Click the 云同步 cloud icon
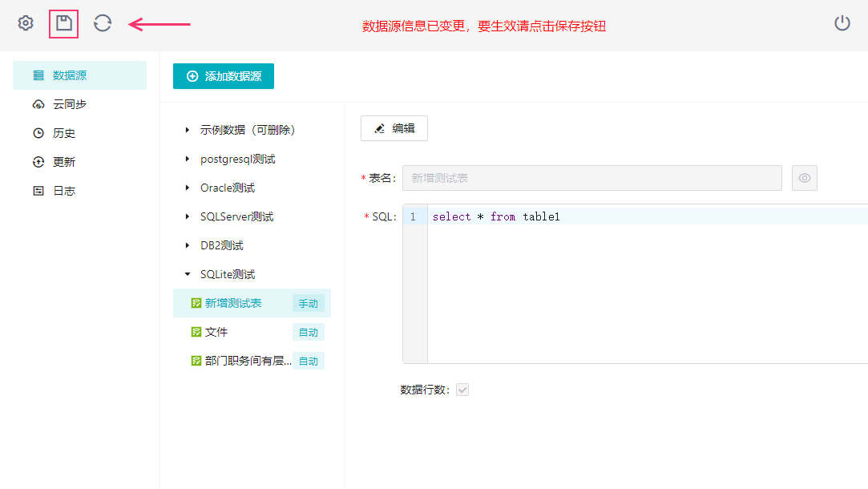Image resolution: width=868 pixels, height=489 pixels. [38, 104]
